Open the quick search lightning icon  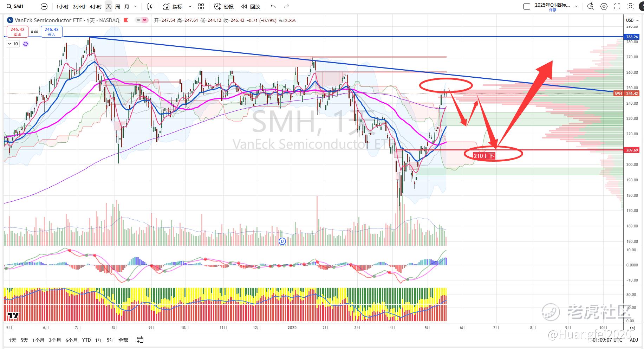pyautogui.click(x=591, y=6)
